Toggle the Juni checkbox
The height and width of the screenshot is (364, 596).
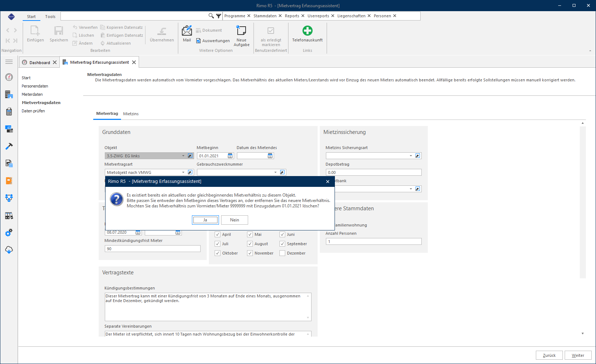point(282,234)
